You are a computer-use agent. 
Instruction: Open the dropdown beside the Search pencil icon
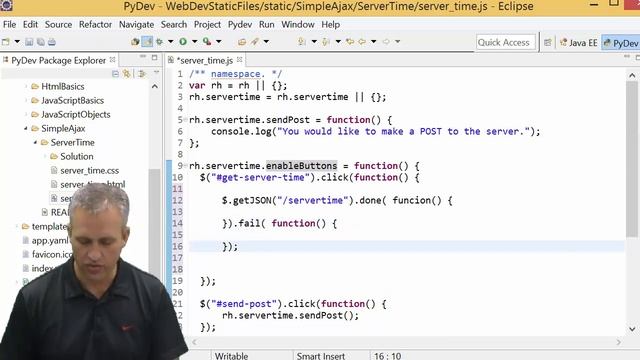[266, 42]
